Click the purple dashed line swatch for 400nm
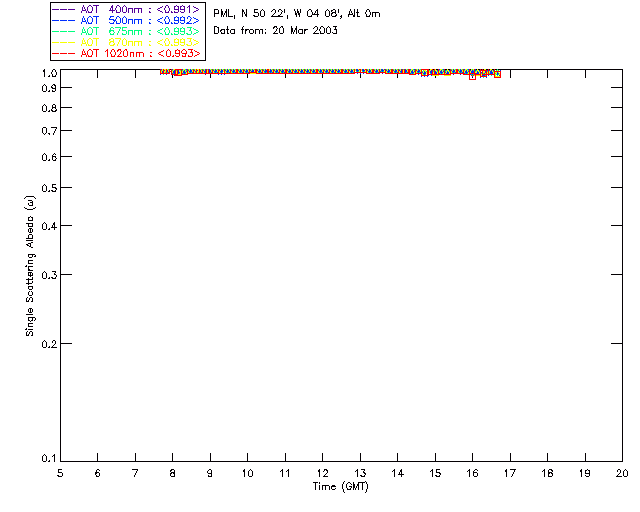This screenshot has width=640, height=512. click(64, 9)
